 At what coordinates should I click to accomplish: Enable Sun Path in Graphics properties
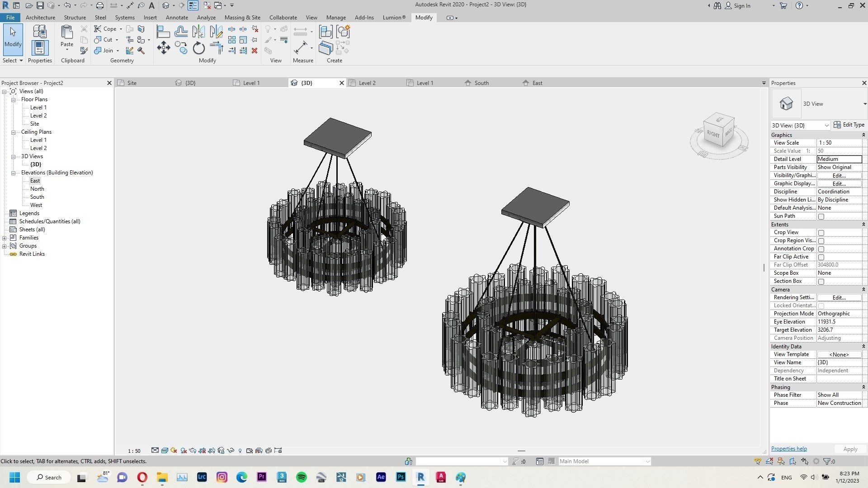point(821,216)
